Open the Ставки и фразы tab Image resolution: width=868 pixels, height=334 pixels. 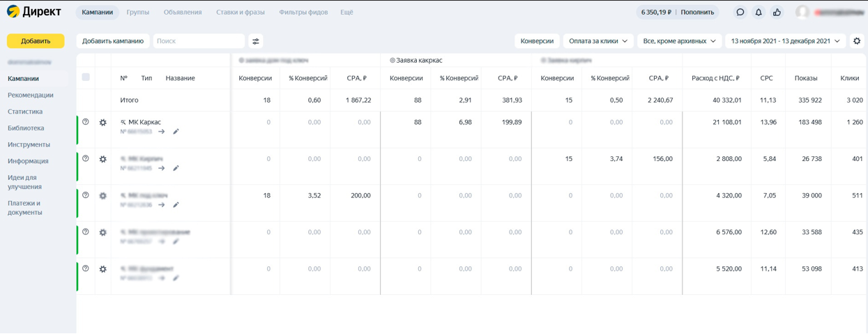click(x=241, y=12)
